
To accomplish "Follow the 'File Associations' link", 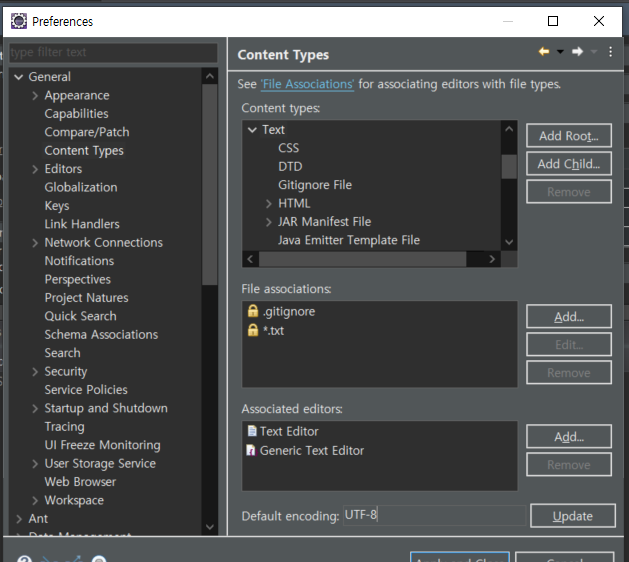I will 307,84.
